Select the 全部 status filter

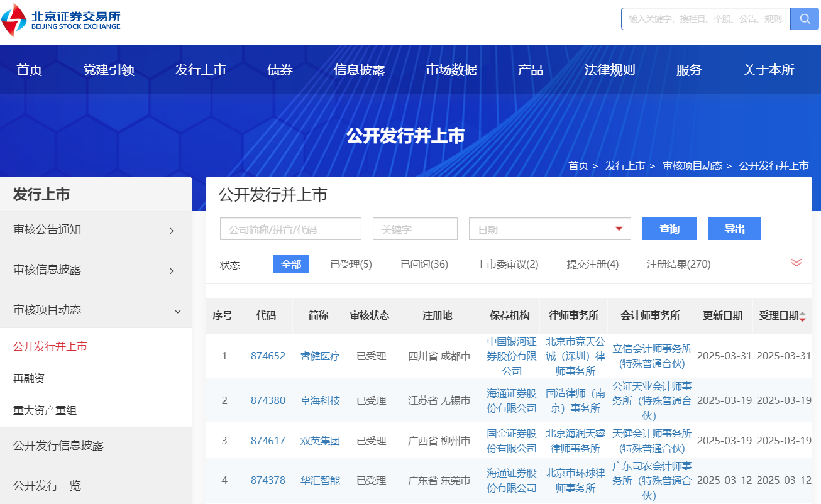pyautogui.click(x=290, y=265)
